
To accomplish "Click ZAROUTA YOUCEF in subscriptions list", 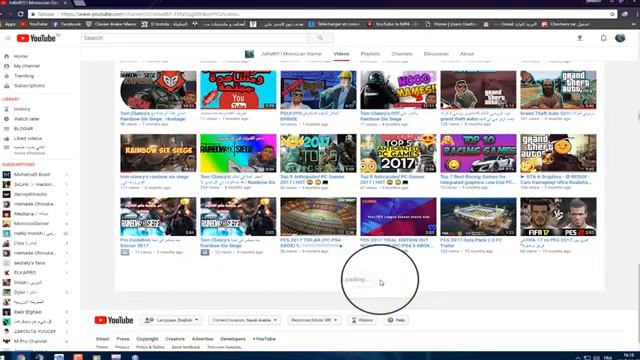I will coord(35,331).
